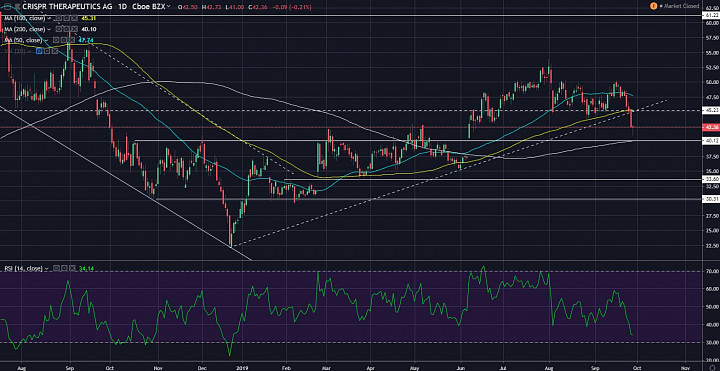Remove the MA (200, close) indicator
The image size is (720, 371).
point(74,29)
